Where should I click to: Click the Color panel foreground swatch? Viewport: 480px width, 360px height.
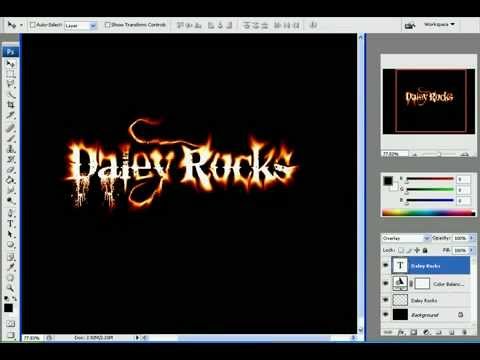click(388, 181)
